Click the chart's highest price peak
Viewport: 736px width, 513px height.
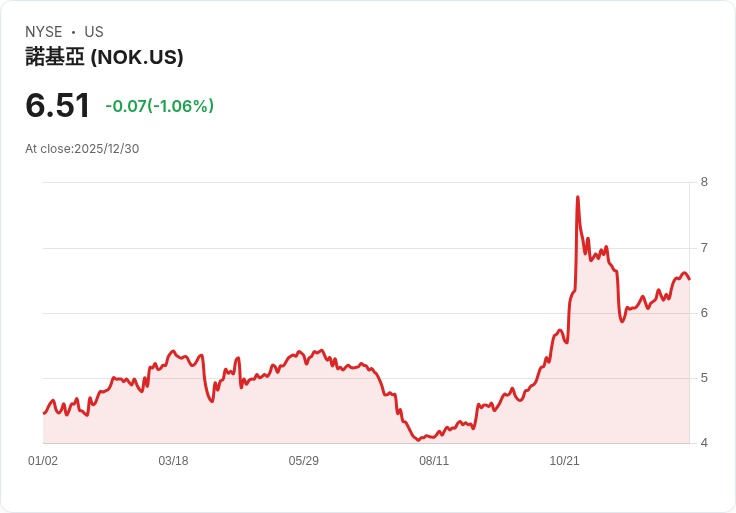click(578, 197)
